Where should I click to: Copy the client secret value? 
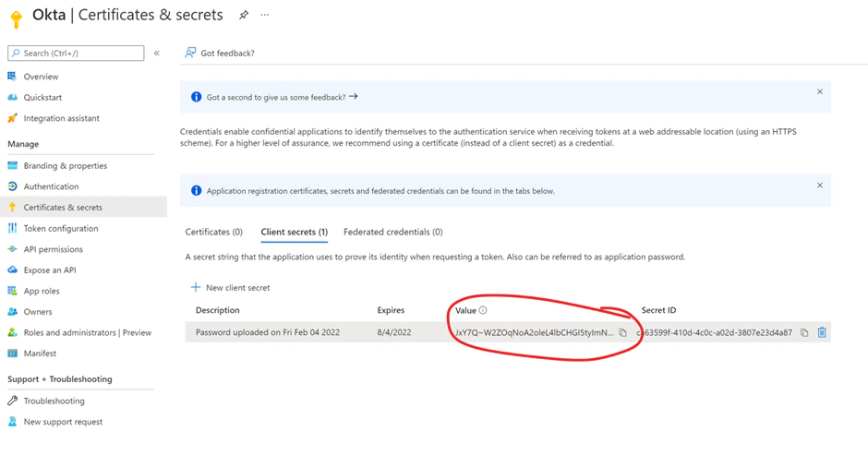(622, 332)
